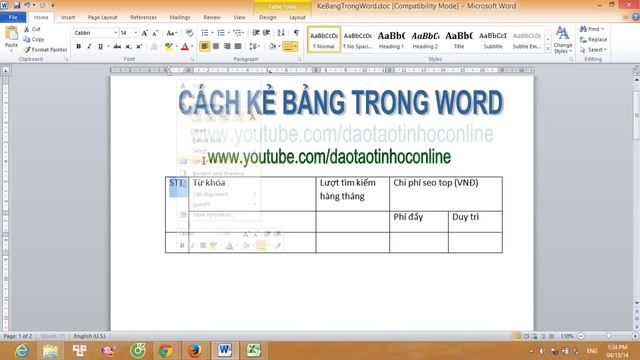Switch to Firefox on the taskbar

(195, 351)
